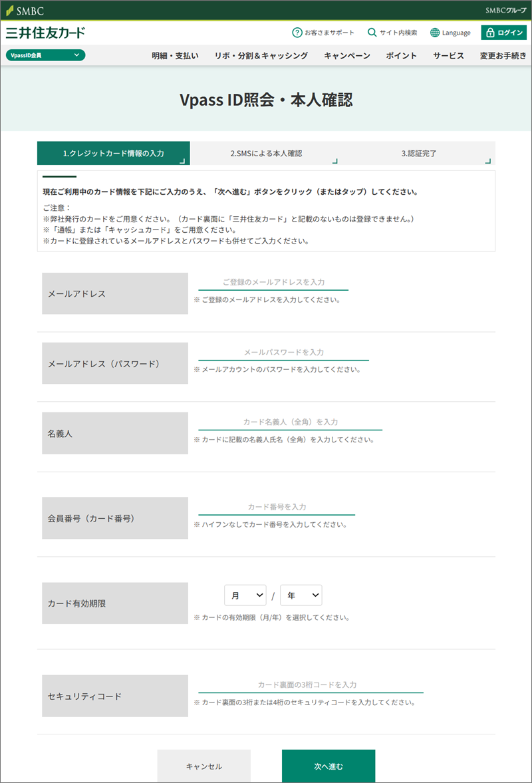Open the SMBCグループ link

click(505, 11)
